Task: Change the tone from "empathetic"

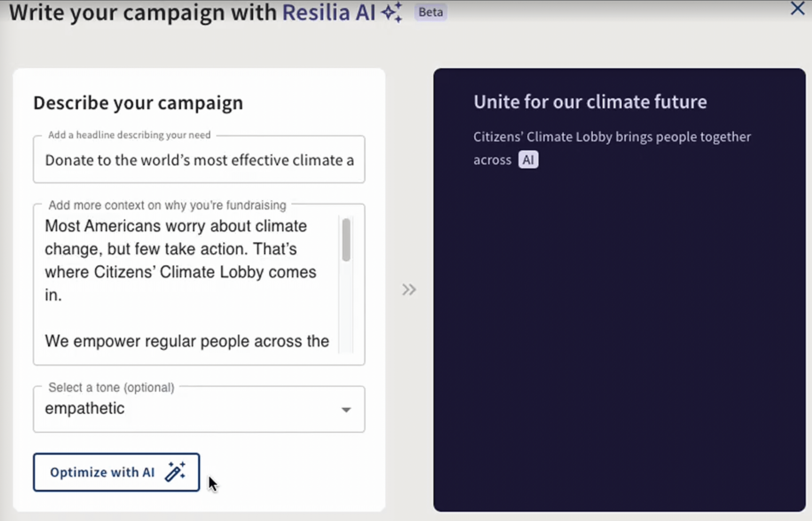Action: pyautogui.click(x=199, y=409)
